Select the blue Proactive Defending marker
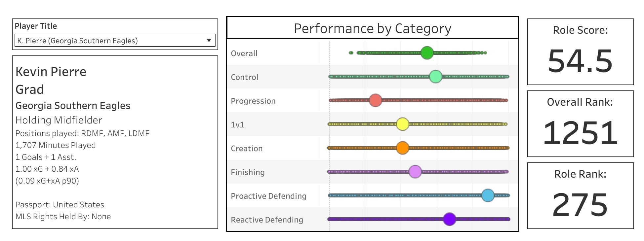Viewport: 644px width, 241px height. point(488,195)
